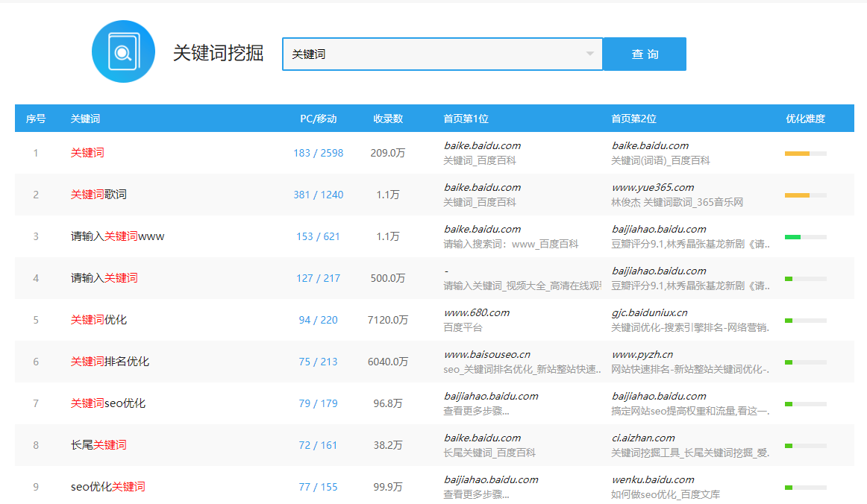This screenshot has width=867, height=504.
Task: Open keyword 关键词排名优化
Action: (x=110, y=362)
